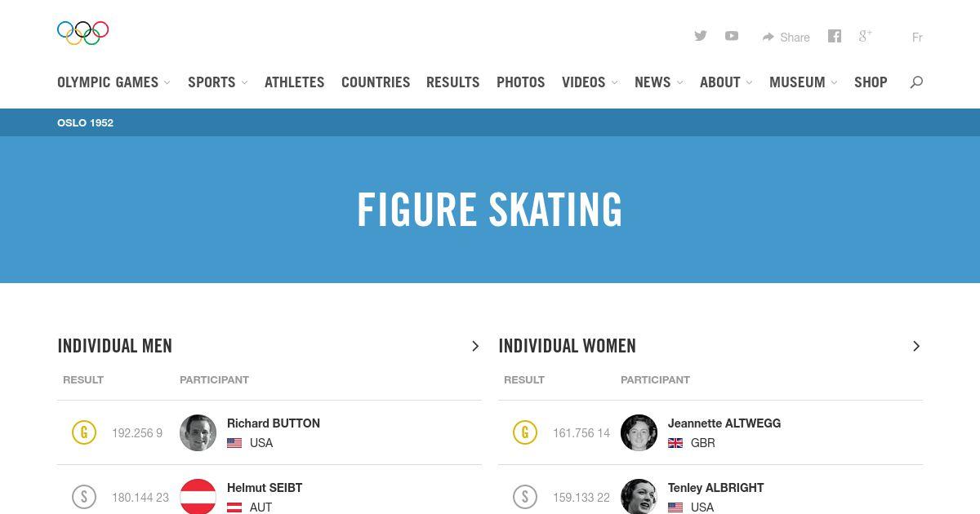Select the Results menu item

(452, 82)
